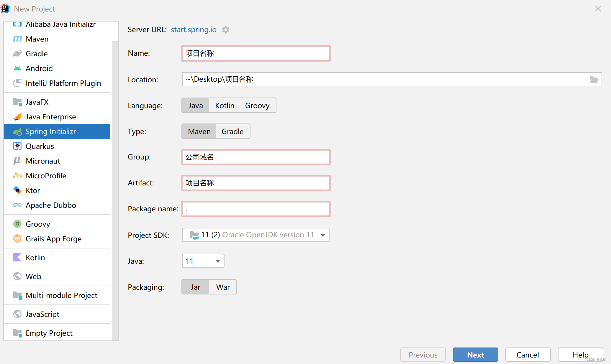Click the server URL settings gear icon
Image resolution: width=611 pixels, height=364 pixels.
tap(226, 30)
